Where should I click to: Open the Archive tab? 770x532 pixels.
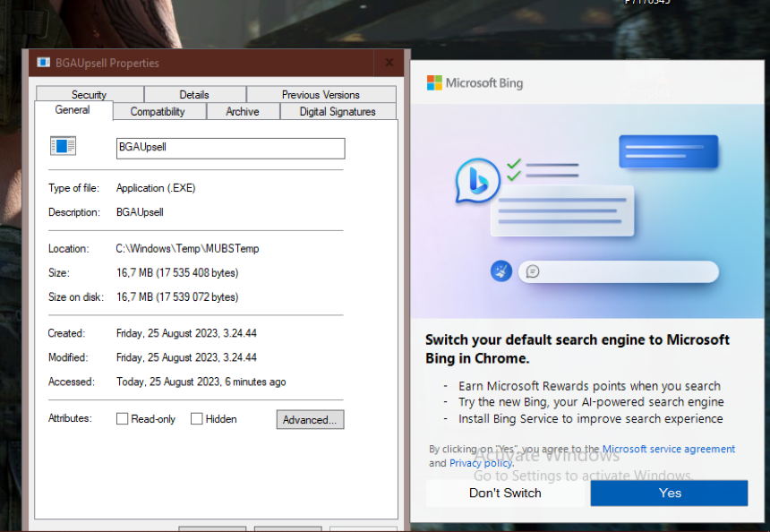(243, 112)
